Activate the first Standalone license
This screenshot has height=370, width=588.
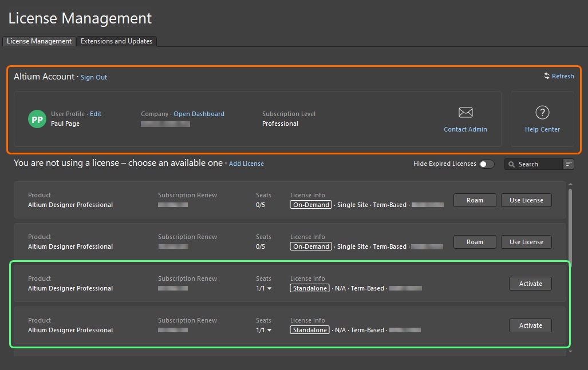[530, 284]
